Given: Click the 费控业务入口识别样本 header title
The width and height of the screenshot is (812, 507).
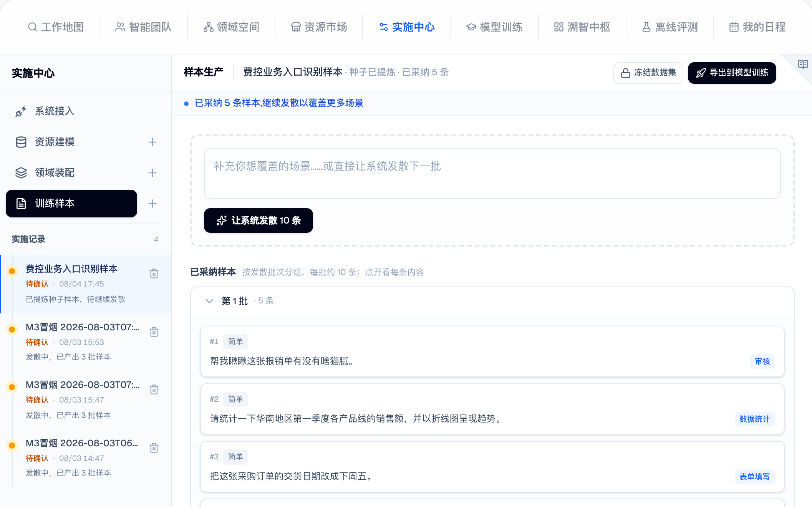Looking at the screenshot, I should click(x=293, y=72).
